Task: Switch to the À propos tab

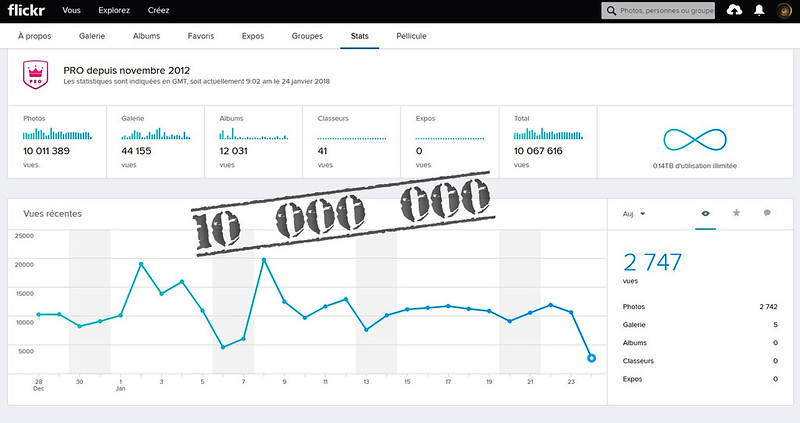Action: pyautogui.click(x=35, y=36)
